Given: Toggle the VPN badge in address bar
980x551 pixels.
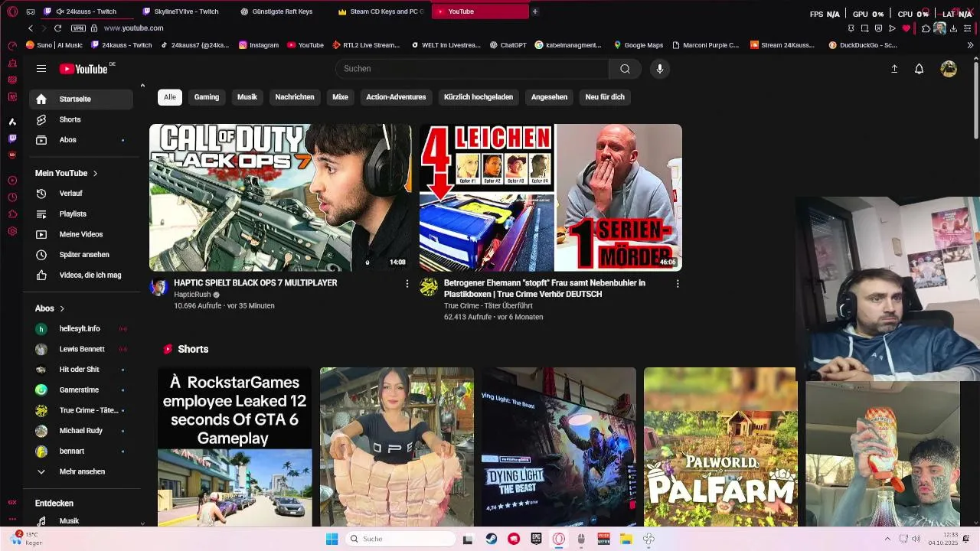Looking at the screenshot, I should click(x=78, y=28).
